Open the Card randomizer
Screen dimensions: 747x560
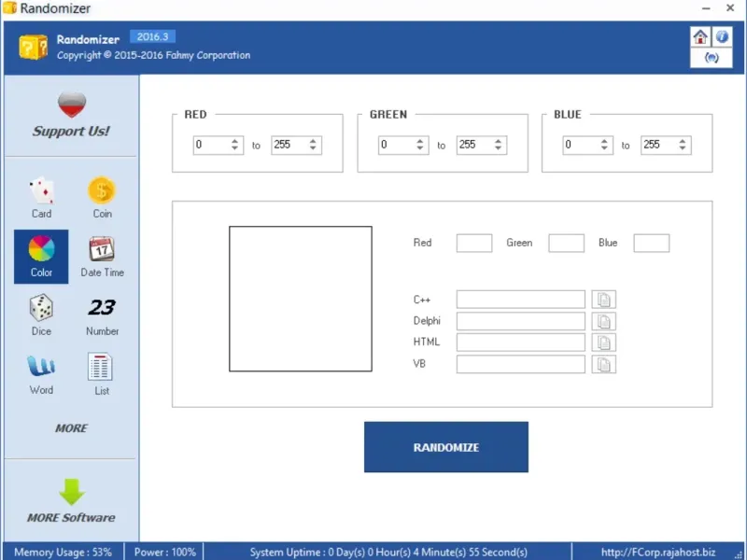[x=41, y=198]
